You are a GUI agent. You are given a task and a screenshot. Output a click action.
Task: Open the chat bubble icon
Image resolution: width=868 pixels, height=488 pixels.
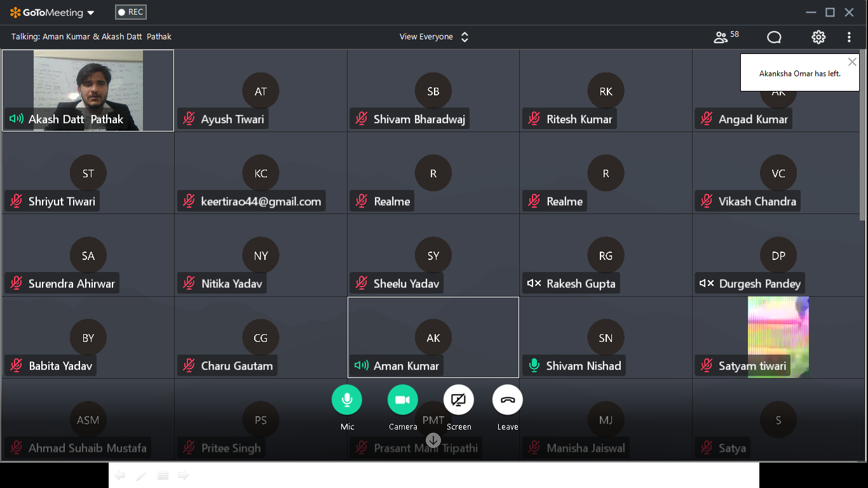point(774,37)
